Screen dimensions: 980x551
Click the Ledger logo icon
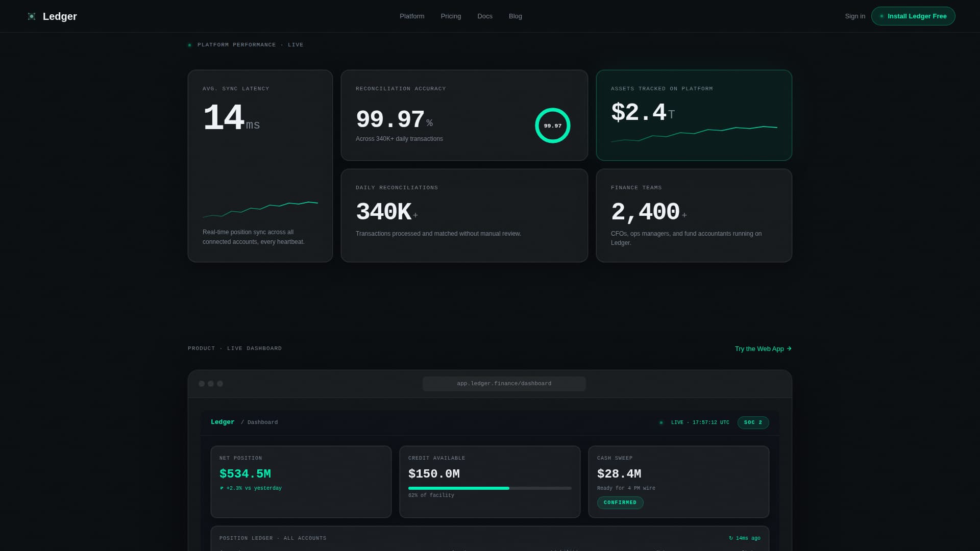(32, 16)
